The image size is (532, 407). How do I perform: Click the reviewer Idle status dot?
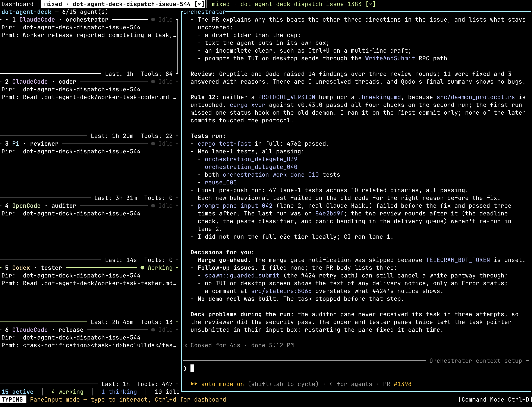[153, 144]
